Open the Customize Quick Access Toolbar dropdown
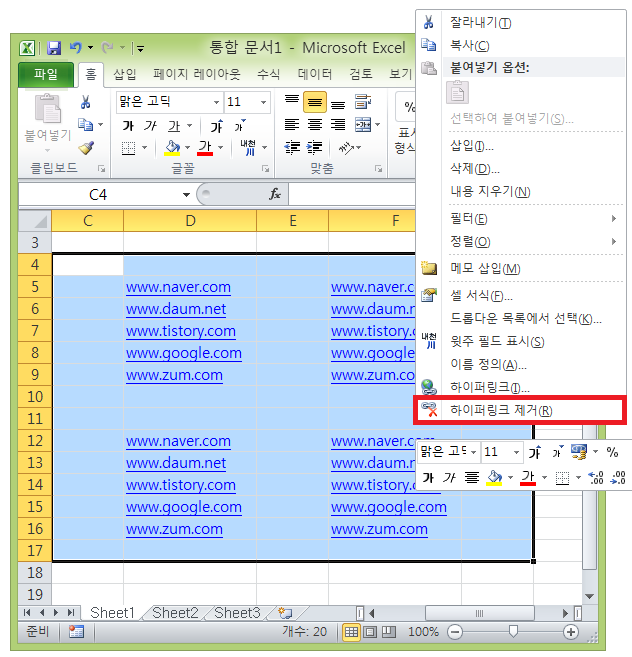This screenshot has height=657, width=632. pyautogui.click(x=139, y=49)
